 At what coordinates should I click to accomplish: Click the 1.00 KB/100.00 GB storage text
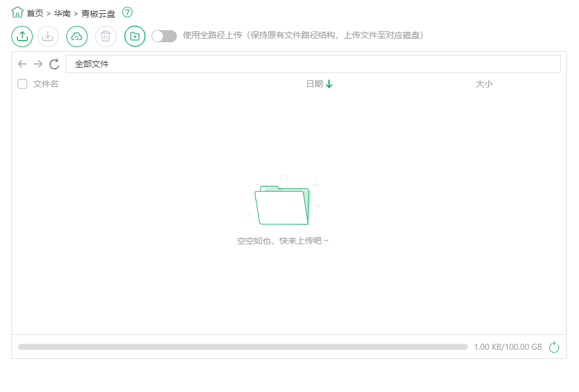click(x=508, y=347)
